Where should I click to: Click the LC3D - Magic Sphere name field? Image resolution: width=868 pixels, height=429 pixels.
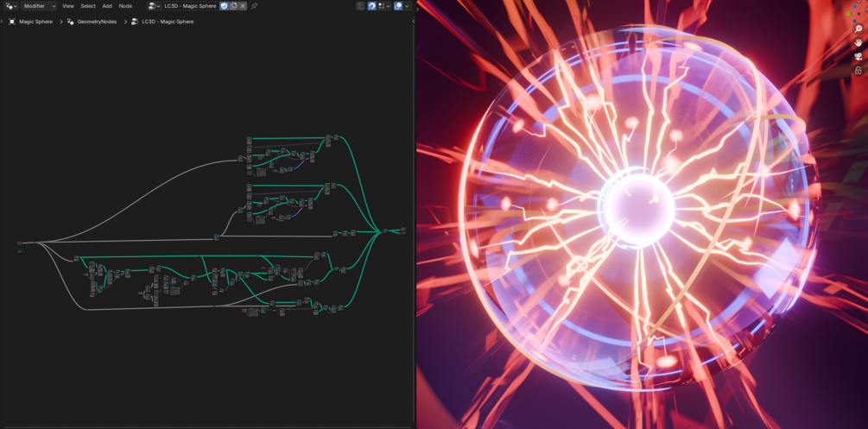tap(190, 6)
